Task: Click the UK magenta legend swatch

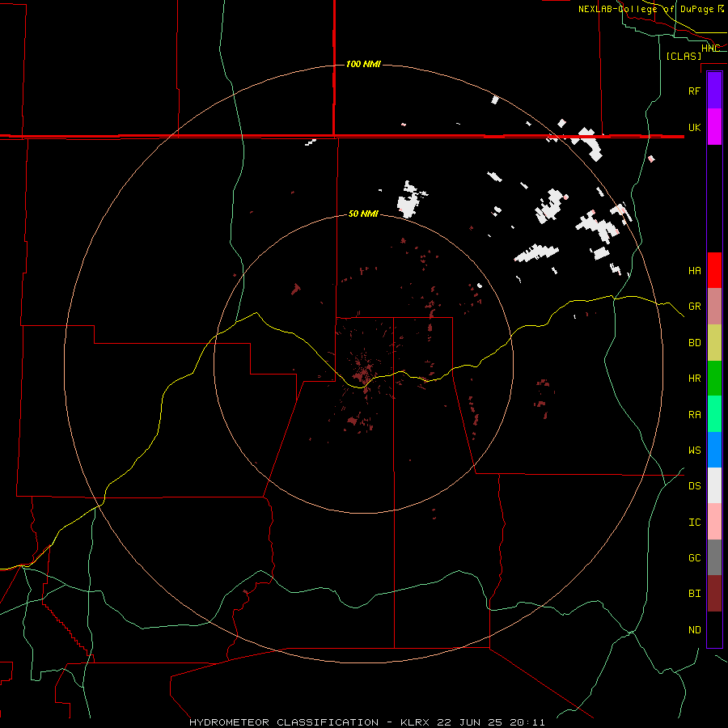Action: 714,127
